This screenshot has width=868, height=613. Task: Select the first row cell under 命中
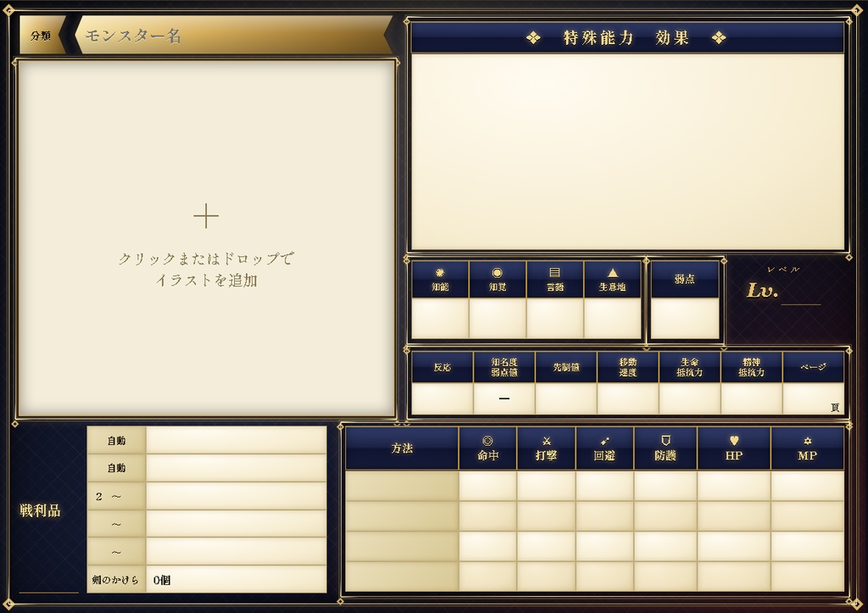click(487, 486)
